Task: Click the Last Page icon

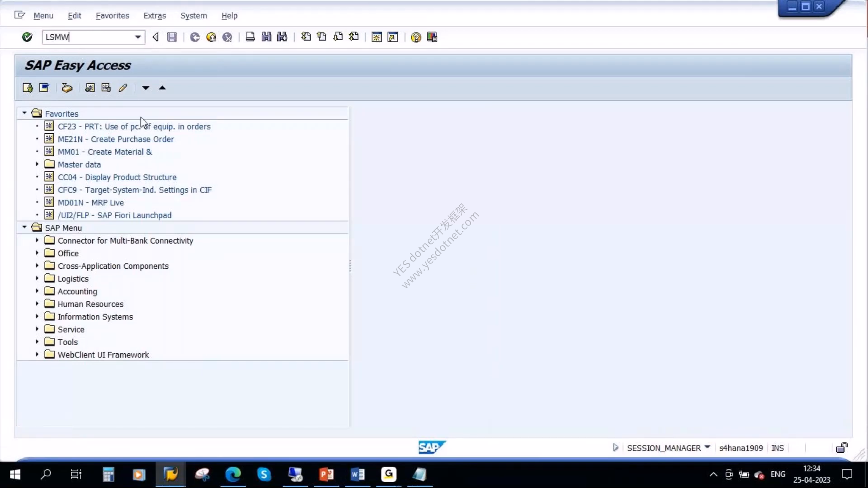Action: (x=354, y=37)
